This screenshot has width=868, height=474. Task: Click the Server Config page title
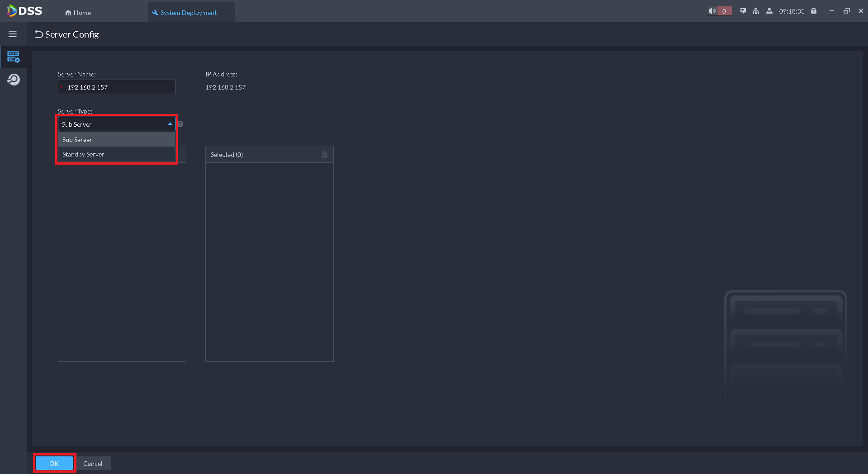click(x=72, y=34)
